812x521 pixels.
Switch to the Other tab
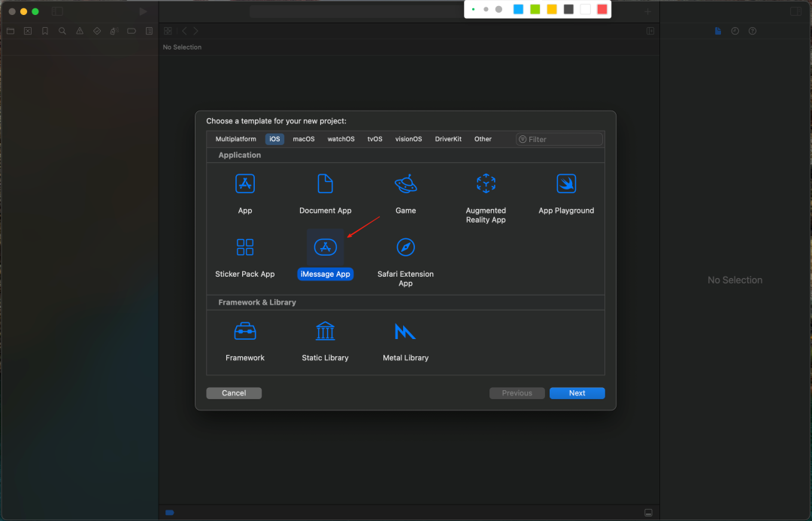483,139
